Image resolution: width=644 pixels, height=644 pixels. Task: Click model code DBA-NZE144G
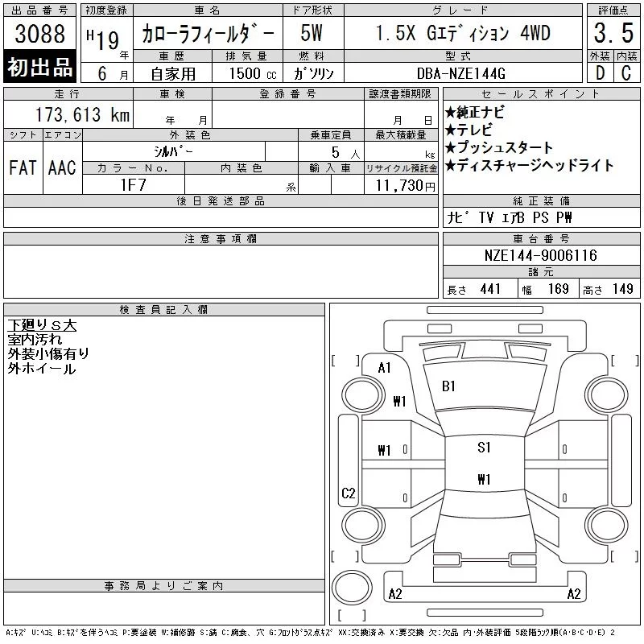(x=460, y=73)
